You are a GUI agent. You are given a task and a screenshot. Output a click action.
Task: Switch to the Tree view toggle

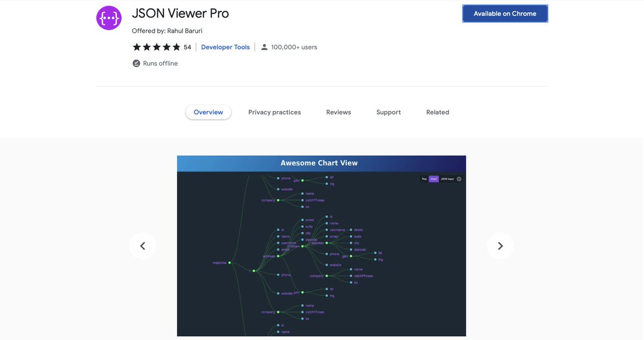(425, 179)
